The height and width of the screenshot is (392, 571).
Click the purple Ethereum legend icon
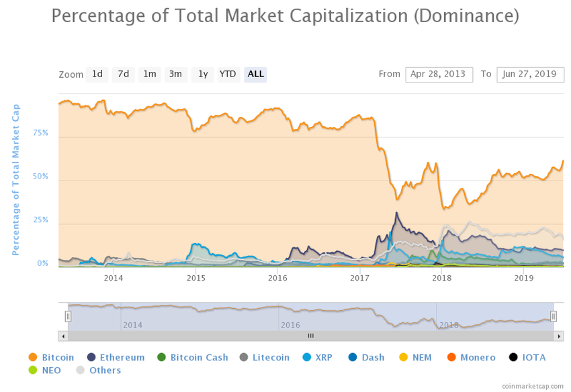pos(89,357)
